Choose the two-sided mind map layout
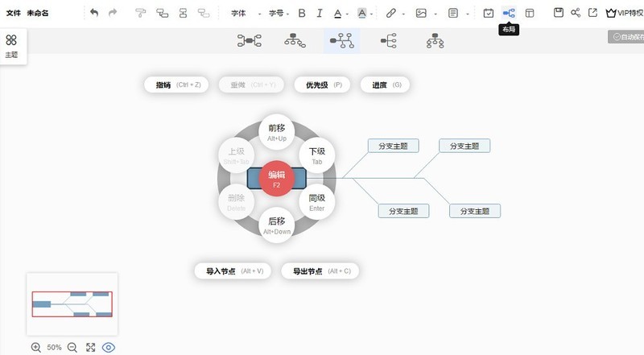 point(250,41)
